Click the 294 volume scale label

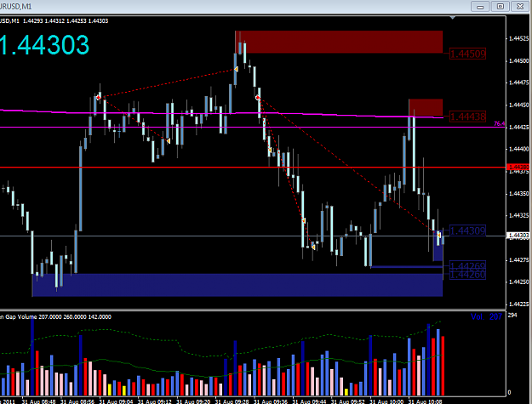[x=512, y=316]
